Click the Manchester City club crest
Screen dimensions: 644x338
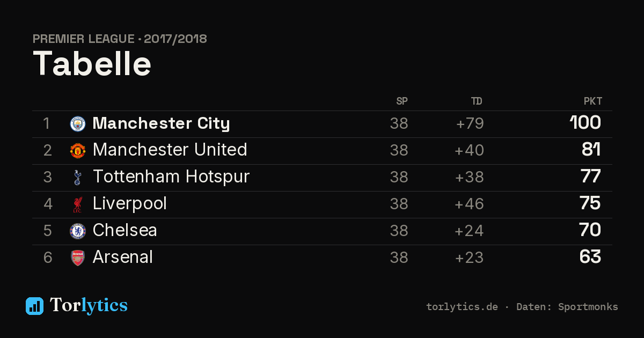click(x=78, y=124)
